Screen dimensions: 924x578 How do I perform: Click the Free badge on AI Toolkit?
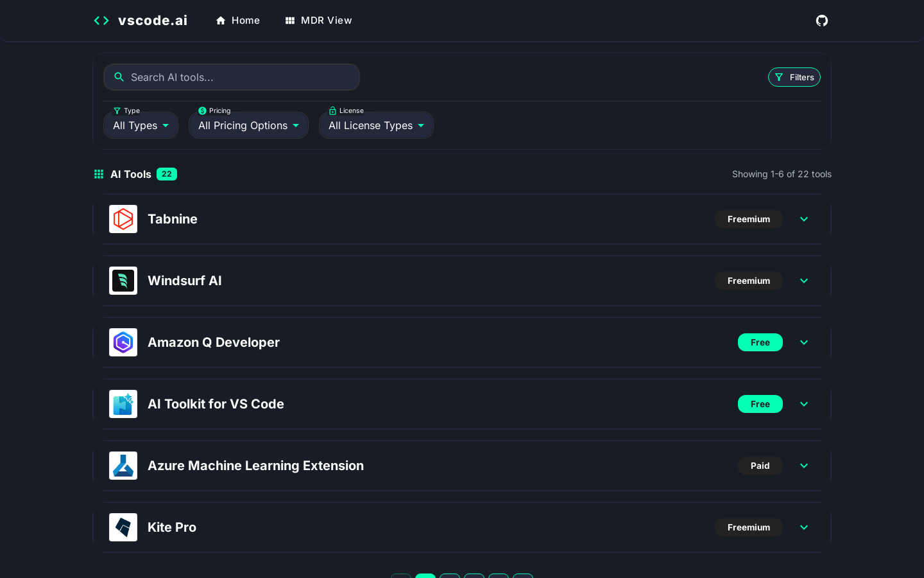pos(760,404)
